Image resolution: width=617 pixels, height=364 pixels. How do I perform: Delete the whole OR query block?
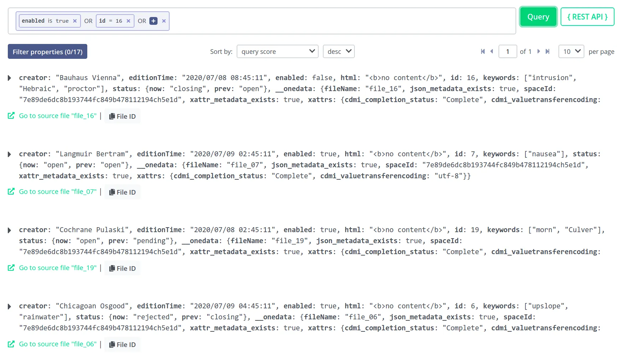164,21
